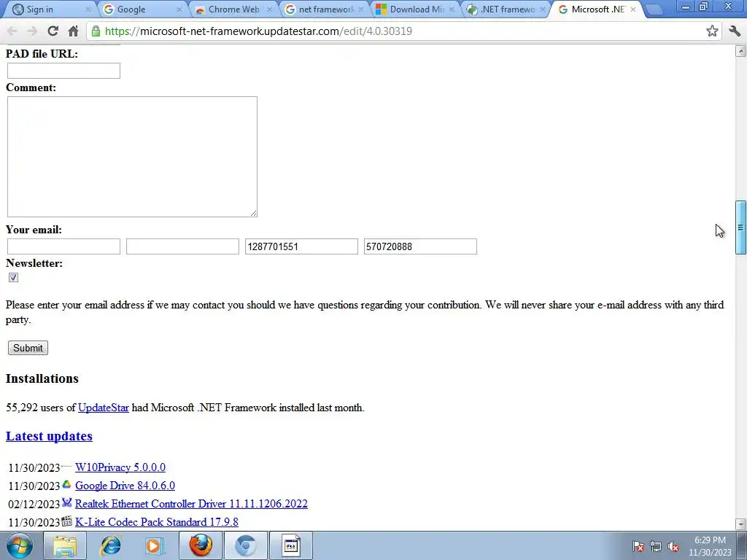747x560 pixels.
Task: Switch to the .NET framework tab
Action: coord(506,9)
